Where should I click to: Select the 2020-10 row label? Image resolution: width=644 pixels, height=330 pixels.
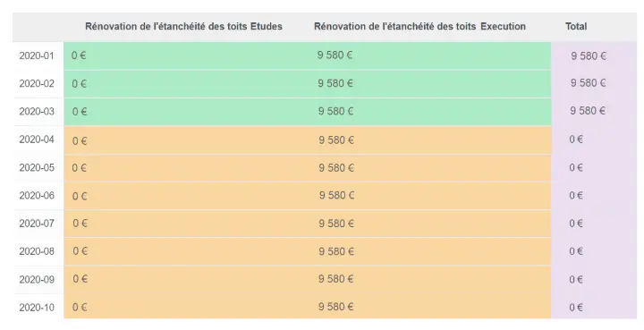[x=37, y=307]
